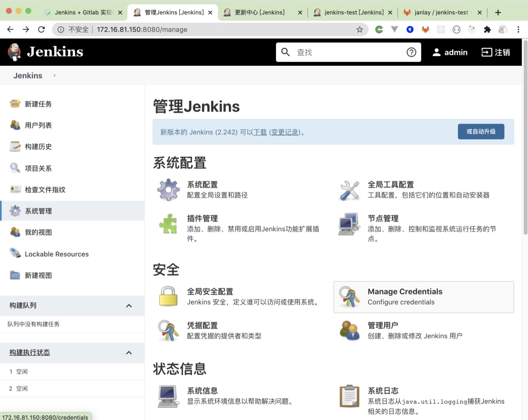The image size is (528, 420).
Task: Open 新建任务 in sidebar
Action: [x=38, y=104]
